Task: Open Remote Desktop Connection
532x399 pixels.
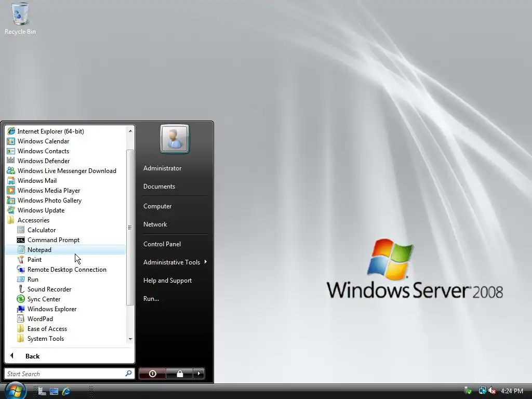Action: 65,270
